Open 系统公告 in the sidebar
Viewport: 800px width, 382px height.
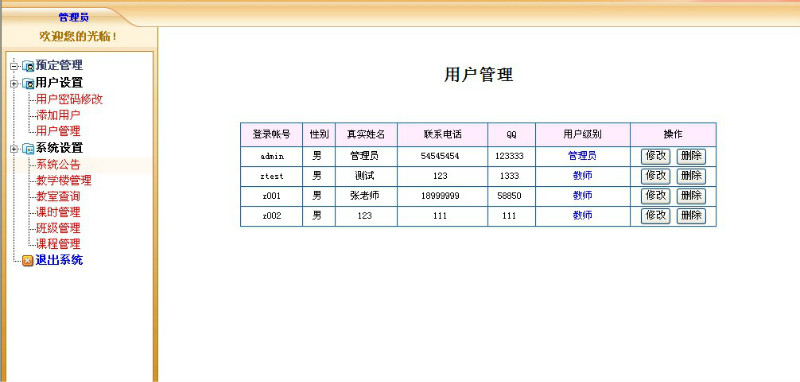click(58, 165)
